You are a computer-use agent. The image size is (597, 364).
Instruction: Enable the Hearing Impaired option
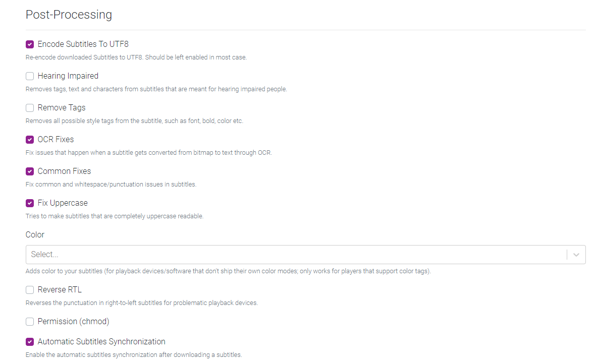[x=29, y=76]
